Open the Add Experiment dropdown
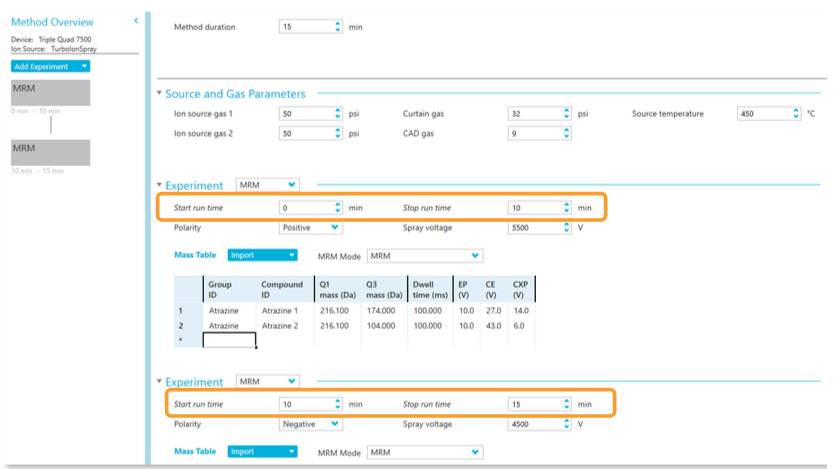The image size is (836, 469). [51, 66]
